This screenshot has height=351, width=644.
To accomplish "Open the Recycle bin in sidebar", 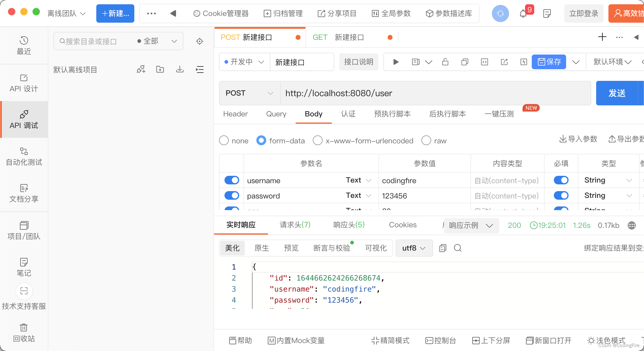I will tap(24, 333).
